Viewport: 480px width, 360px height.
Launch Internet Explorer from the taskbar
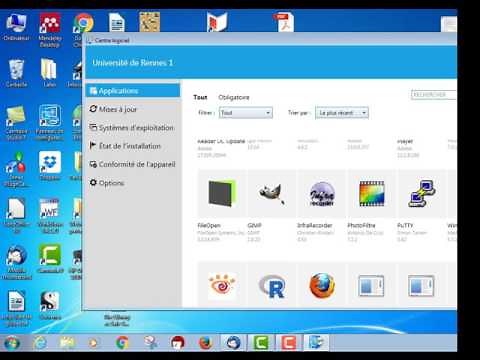pos(40,343)
